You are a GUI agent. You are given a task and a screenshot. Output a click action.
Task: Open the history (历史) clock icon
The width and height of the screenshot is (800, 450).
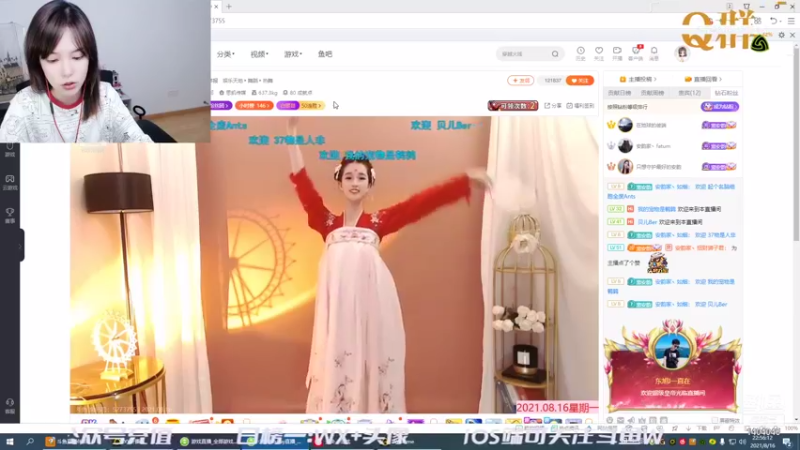click(x=581, y=51)
